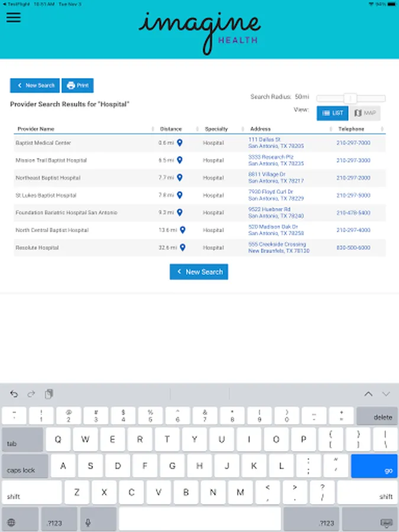
Task: Tap the delete key on keyboard
Action: coord(377,416)
